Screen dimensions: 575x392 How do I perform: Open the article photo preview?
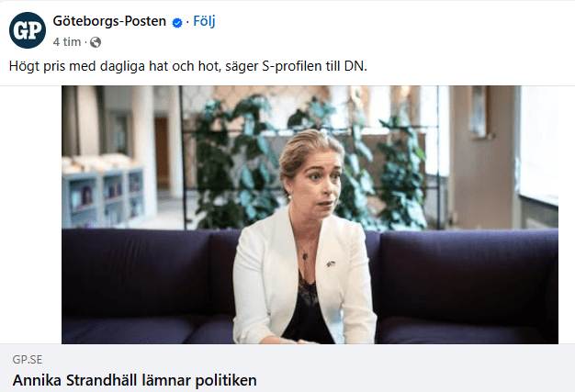click(310, 214)
